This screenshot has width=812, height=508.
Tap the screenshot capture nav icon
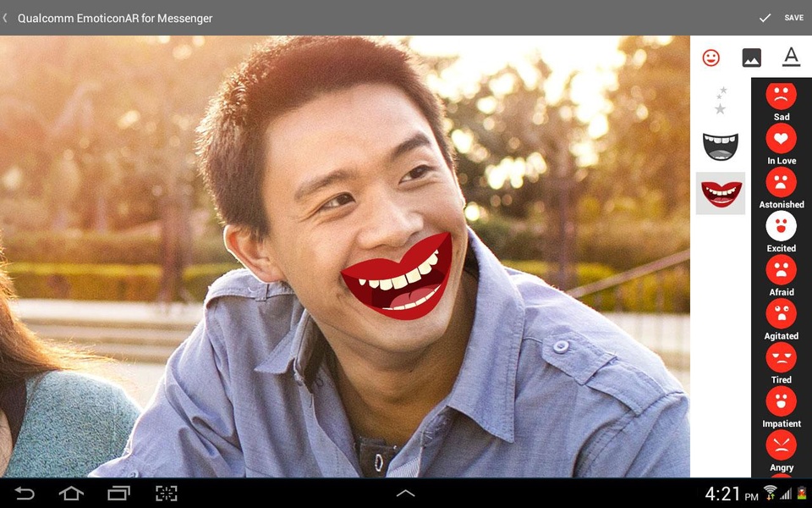pos(167,493)
